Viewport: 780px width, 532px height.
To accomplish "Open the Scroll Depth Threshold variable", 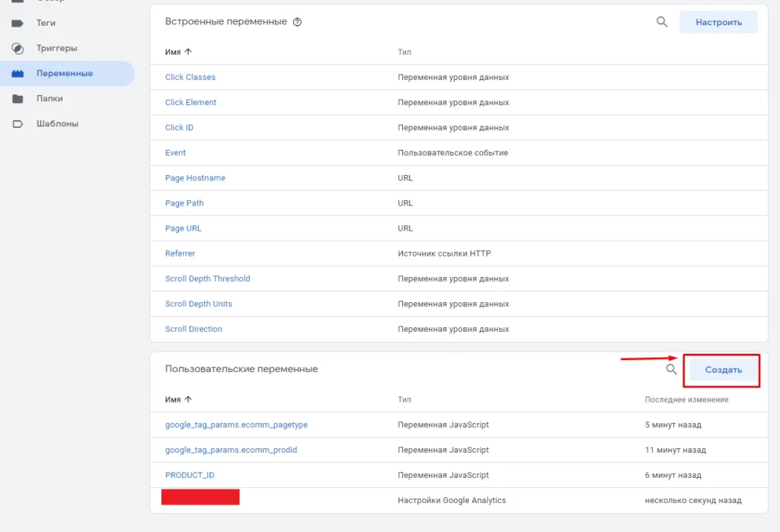I will point(207,279).
